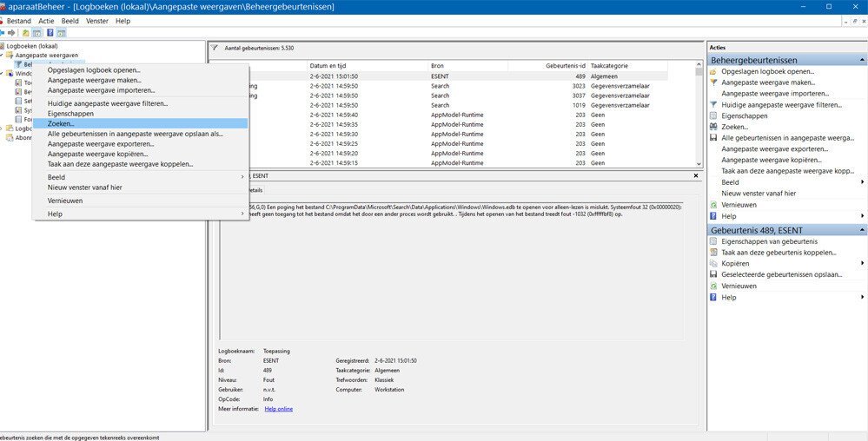868x441 pixels.
Task: Toggle the console tree toolbar icon
Action: click(x=36, y=33)
